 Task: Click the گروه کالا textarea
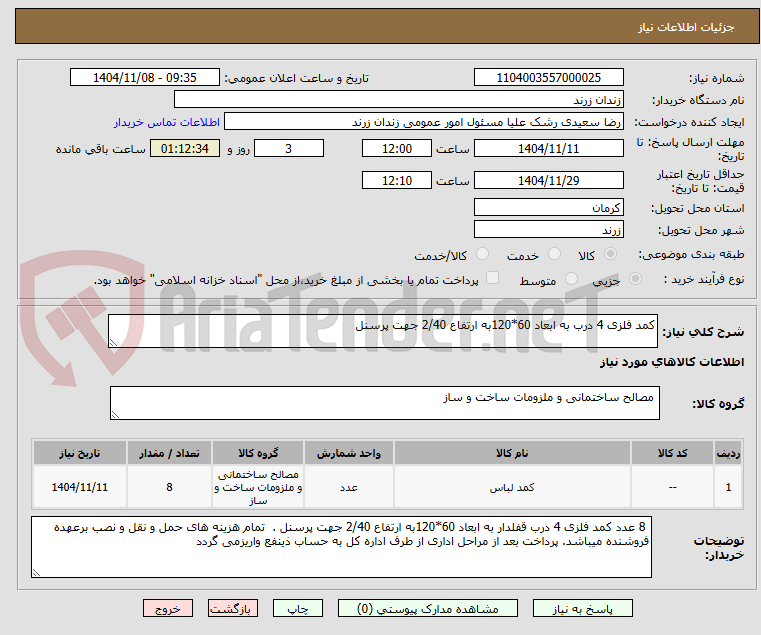click(384, 403)
